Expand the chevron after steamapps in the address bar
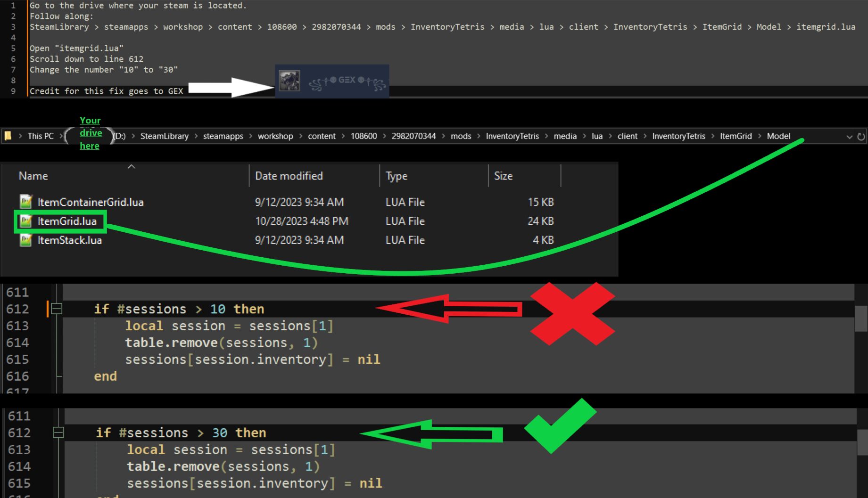 (251, 136)
